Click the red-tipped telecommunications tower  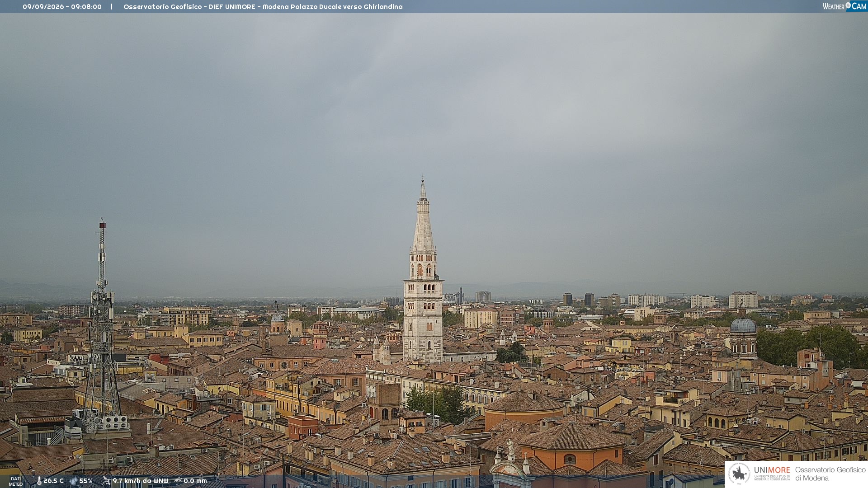pos(102,325)
